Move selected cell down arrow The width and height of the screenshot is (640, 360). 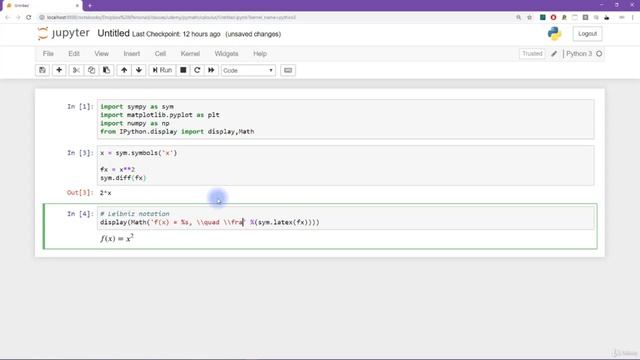click(139, 70)
